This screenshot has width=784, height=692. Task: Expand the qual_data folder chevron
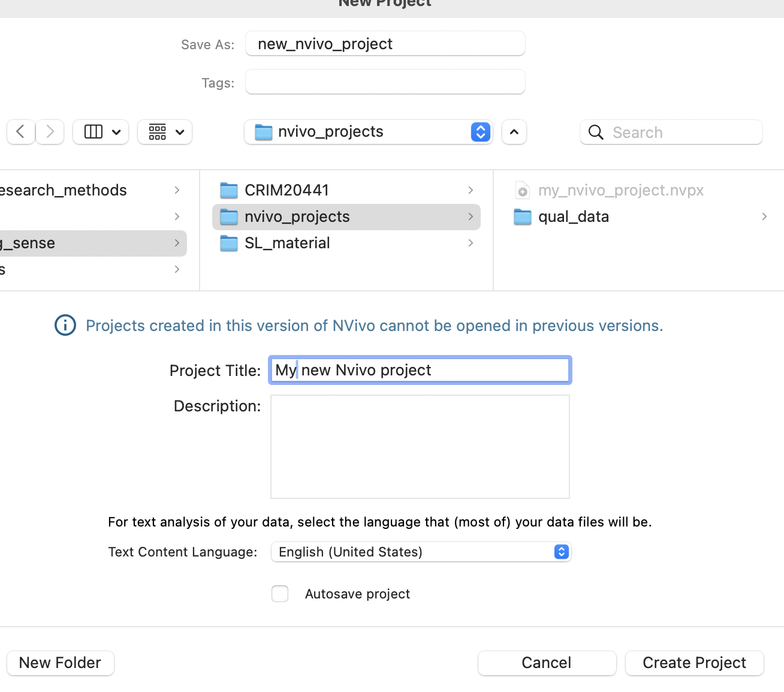pos(764,216)
